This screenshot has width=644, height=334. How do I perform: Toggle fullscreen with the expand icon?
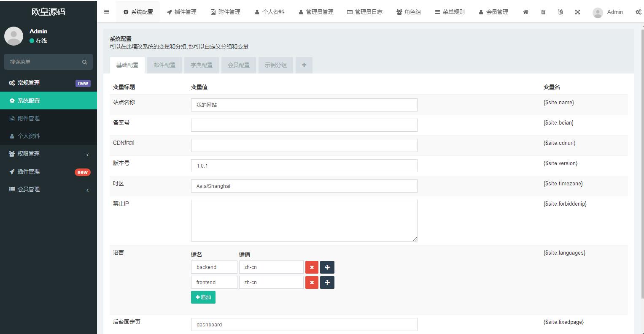click(577, 12)
